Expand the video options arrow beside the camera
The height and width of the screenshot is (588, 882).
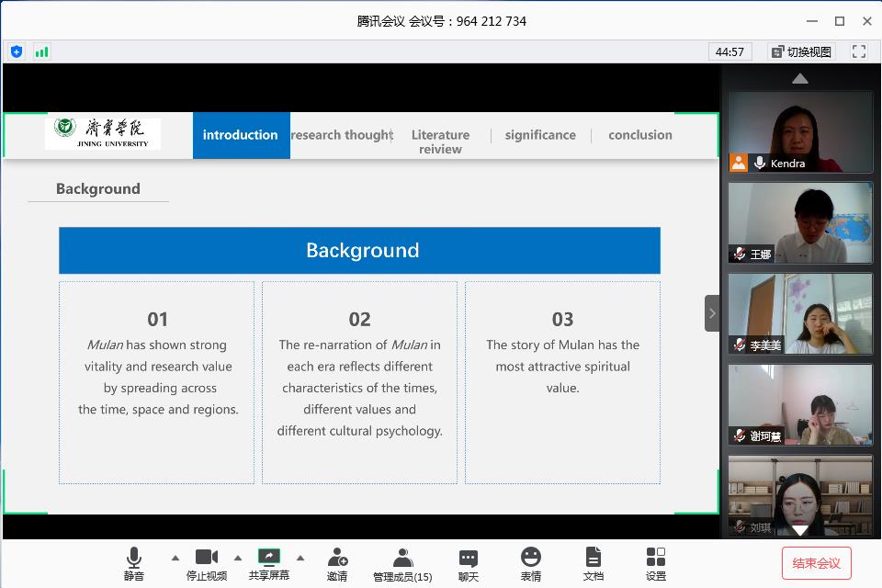point(238,558)
